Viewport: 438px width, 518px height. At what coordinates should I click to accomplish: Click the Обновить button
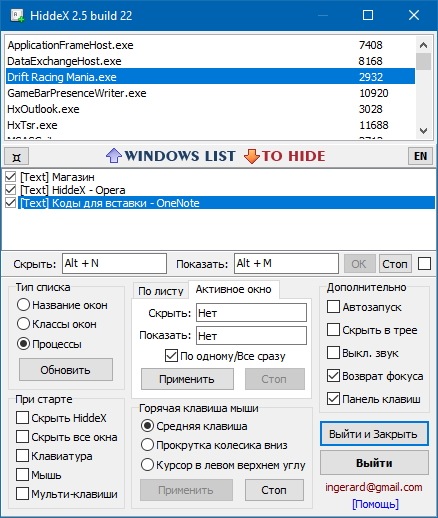[x=66, y=370]
